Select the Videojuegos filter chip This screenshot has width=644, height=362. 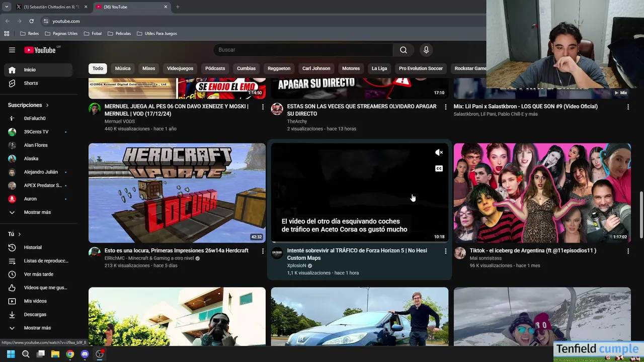tap(180, 68)
